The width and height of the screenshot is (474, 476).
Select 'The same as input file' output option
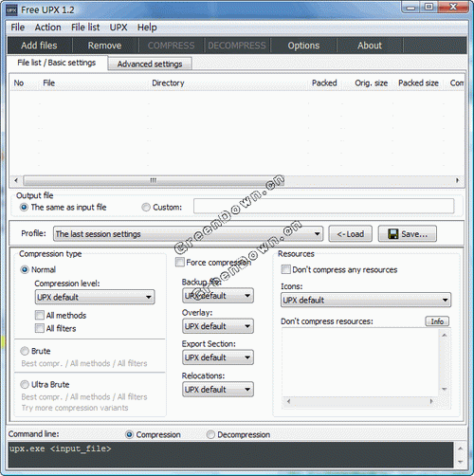click(64, 208)
